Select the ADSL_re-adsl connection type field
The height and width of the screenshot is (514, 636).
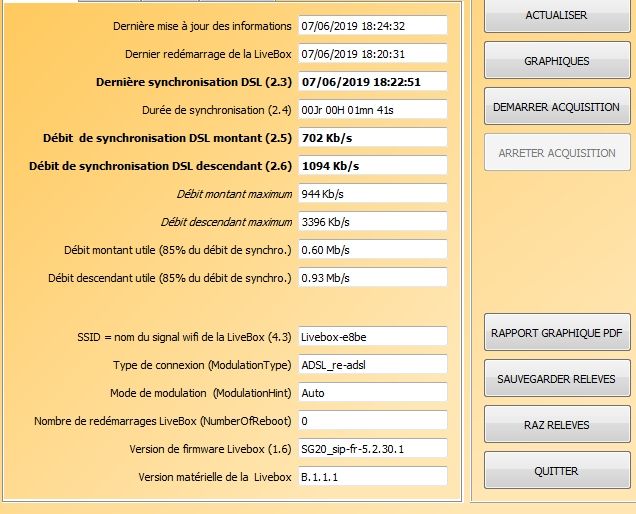pyautogui.click(x=373, y=364)
